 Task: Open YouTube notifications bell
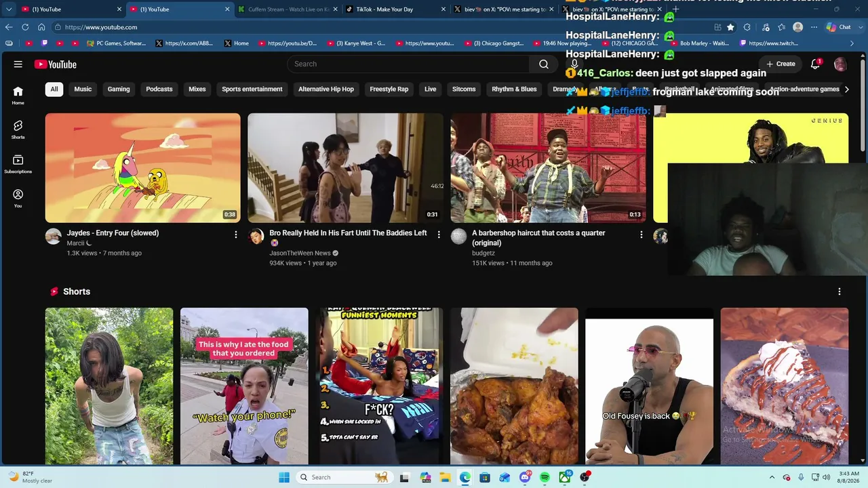point(816,64)
